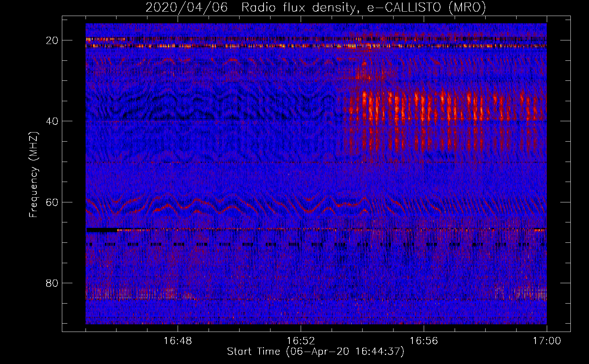Click the '16:56' time tick label
Screen dimensions: 589x364
click(x=424, y=341)
